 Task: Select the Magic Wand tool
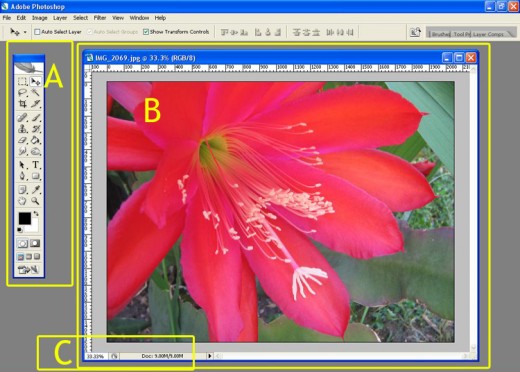[35, 92]
